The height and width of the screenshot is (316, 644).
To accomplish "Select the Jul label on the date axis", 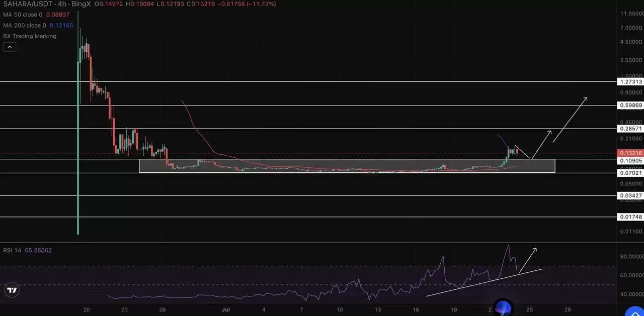I will tap(225, 310).
